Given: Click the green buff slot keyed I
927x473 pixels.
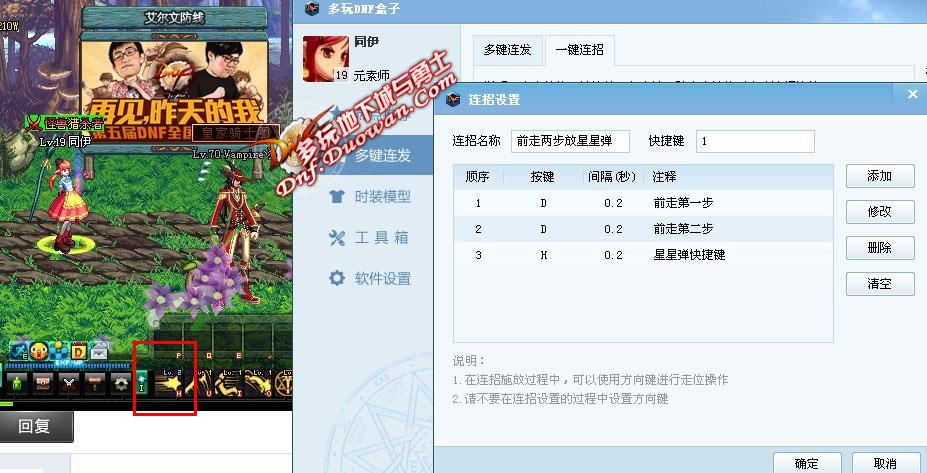Looking at the screenshot, I should tap(141, 383).
